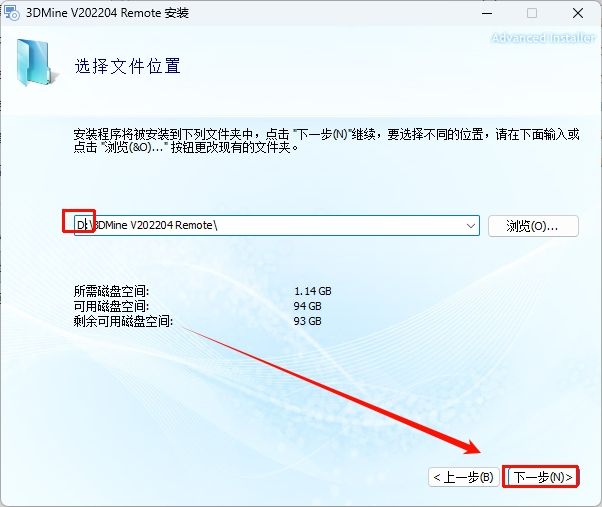602x507 pixels.
Task: Go back with <上一步(B) button
Action: [x=464, y=477]
